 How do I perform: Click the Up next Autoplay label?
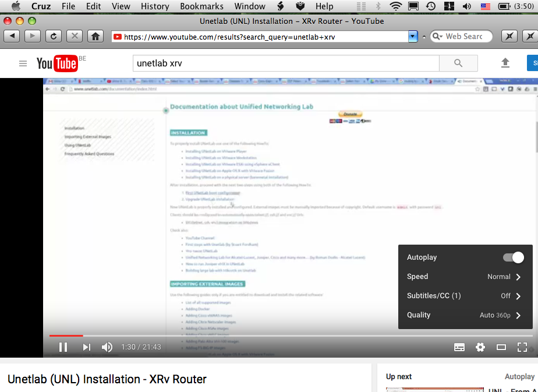click(x=519, y=376)
